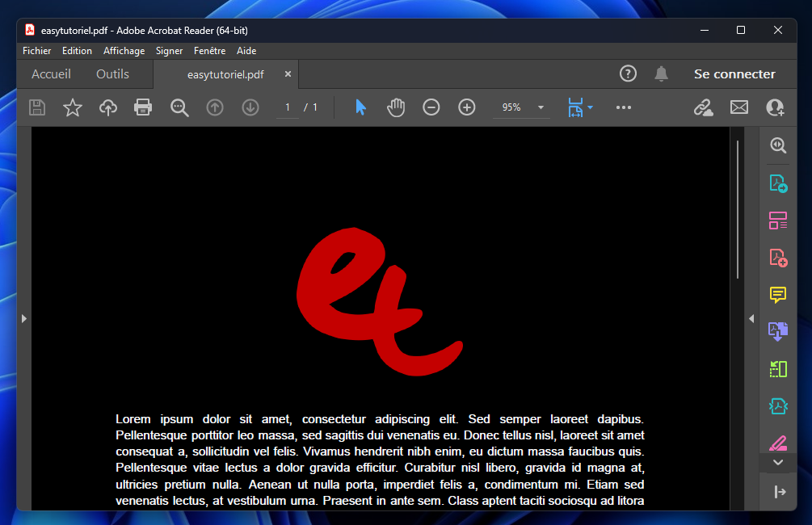Open Organize pages tool (pink layout icon)
This screenshot has width=812, height=525.
tap(778, 220)
